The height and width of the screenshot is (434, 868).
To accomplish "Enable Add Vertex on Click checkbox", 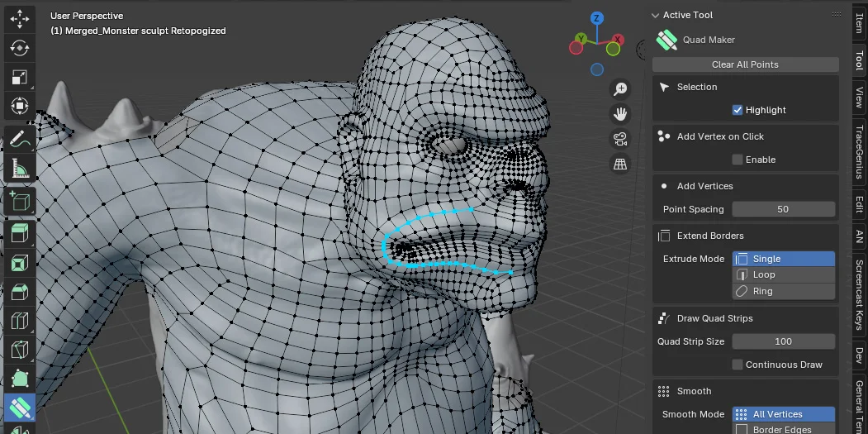I will click(x=738, y=160).
